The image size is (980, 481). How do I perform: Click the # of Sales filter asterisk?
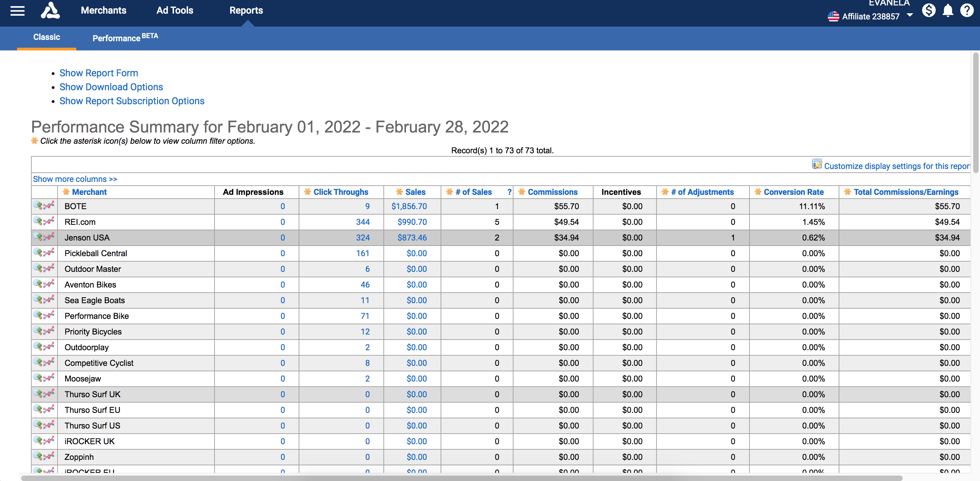449,192
